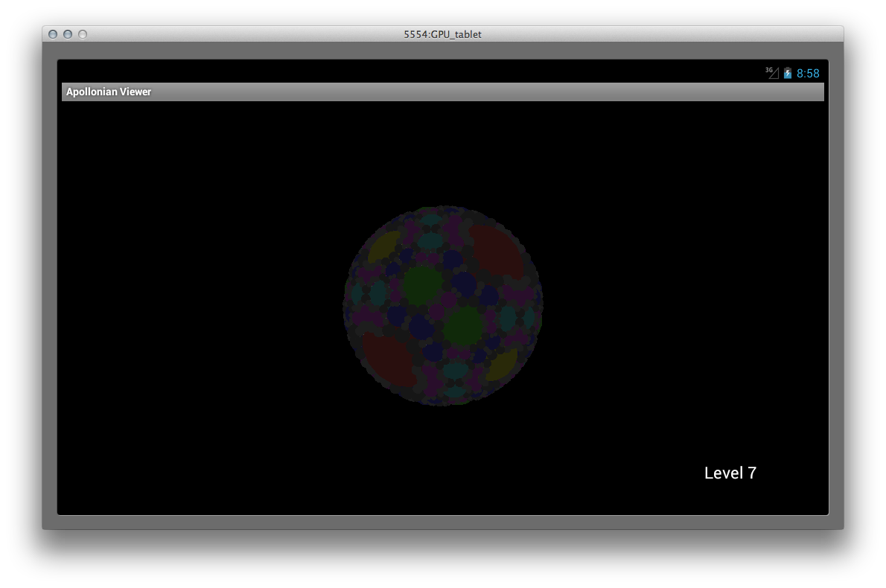Screen dimensions: 886x588
Task: Zoom the emulator window using green button
Action: click(x=83, y=34)
